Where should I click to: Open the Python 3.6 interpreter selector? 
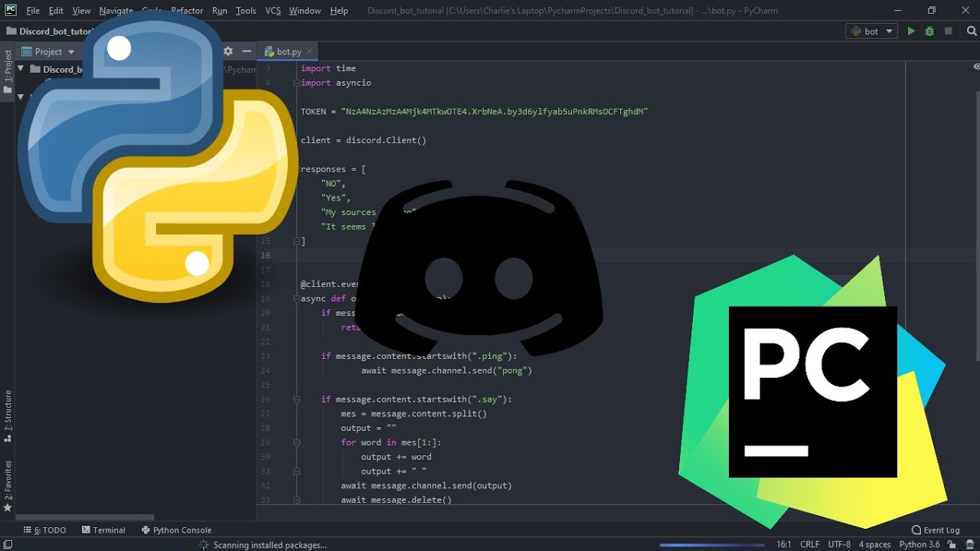point(920,545)
